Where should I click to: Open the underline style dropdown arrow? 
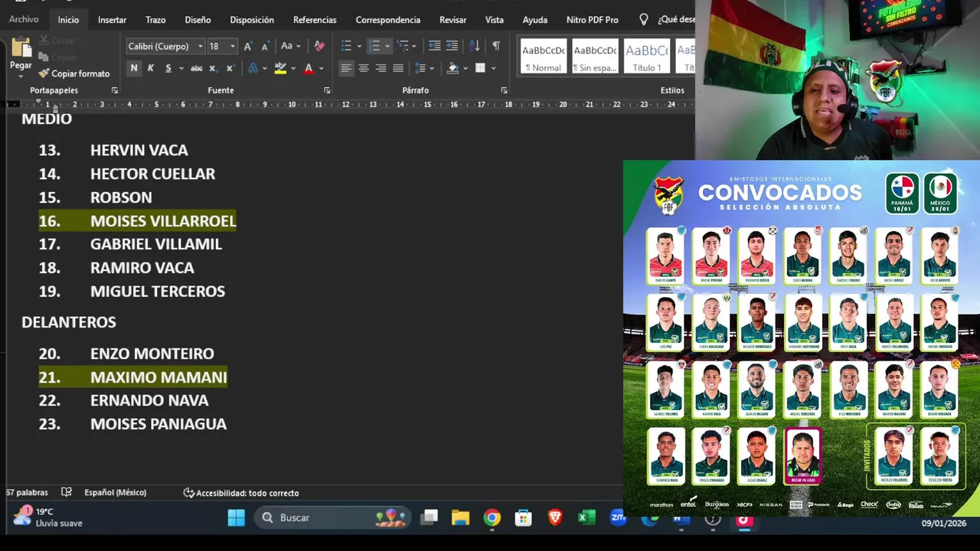coord(181,68)
